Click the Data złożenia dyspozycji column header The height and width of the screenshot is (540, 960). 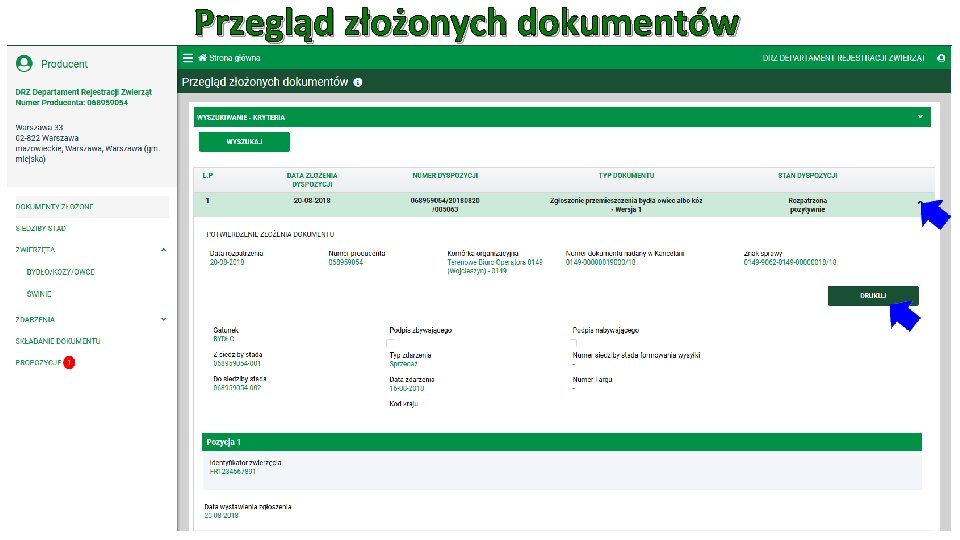tap(312, 180)
